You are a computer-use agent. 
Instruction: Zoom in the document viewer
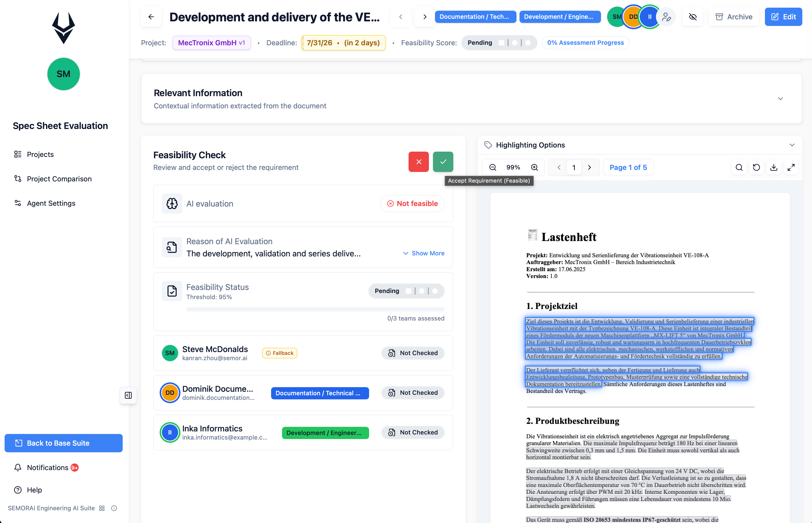coord(535,167)
